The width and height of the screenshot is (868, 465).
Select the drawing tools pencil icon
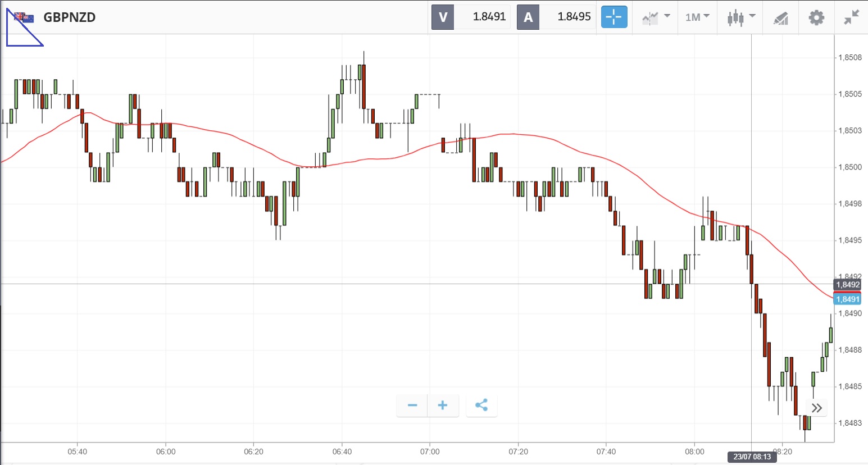coord(780,18)
